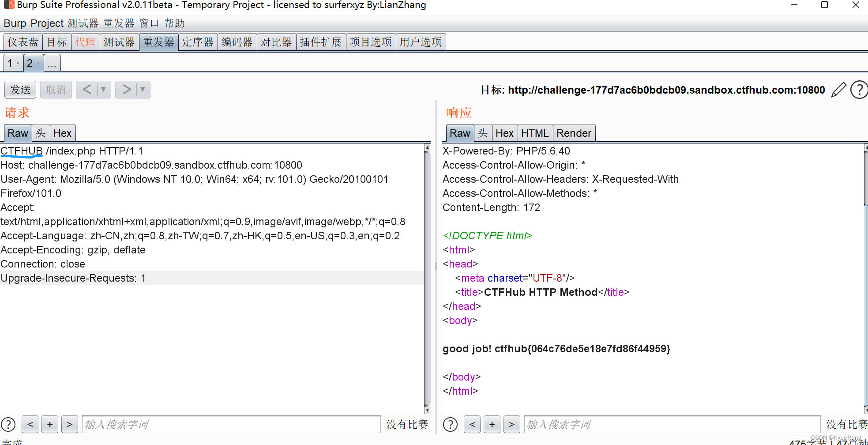
Task: Select response HTML view tab
Action: (535, 133)
